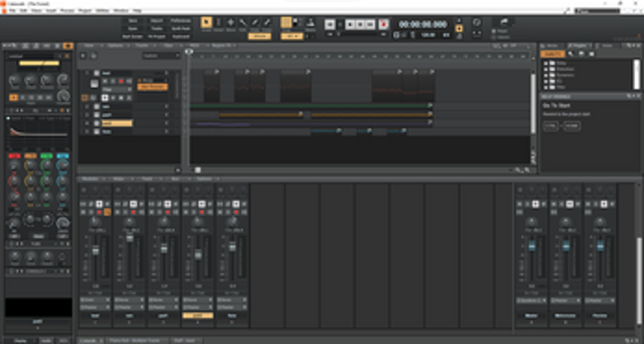This screenshot has width=644, height=344.
Task: Return to start with the transport button
Action: click(x=330, y=24)
